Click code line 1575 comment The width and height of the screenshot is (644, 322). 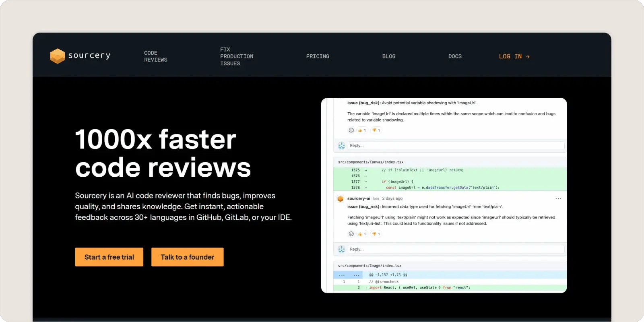point(450,170)
